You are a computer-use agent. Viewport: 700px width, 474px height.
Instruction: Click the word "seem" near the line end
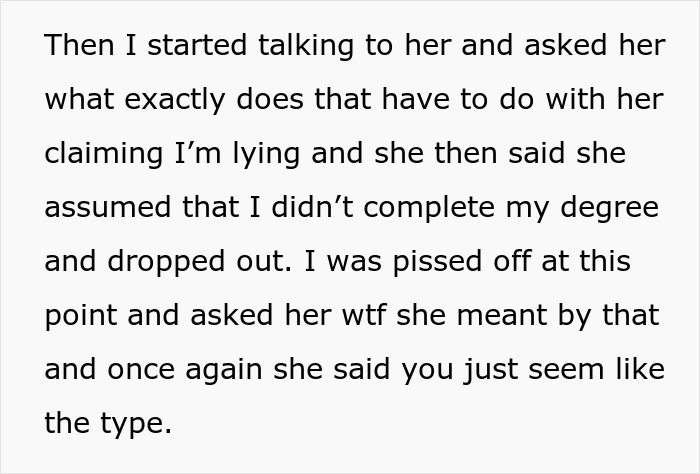click(x=566, y=369)
